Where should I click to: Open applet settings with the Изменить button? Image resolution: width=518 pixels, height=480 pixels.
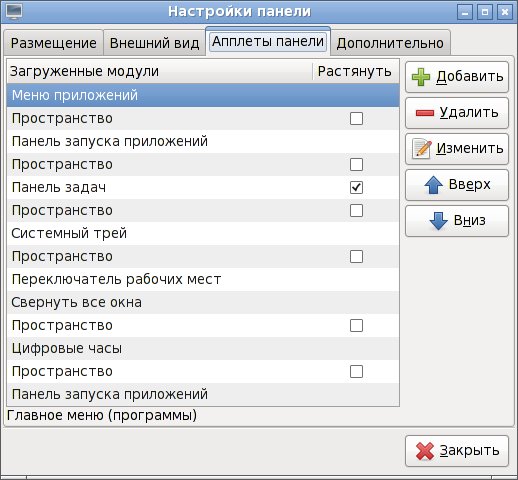click(x=457, y=149)
